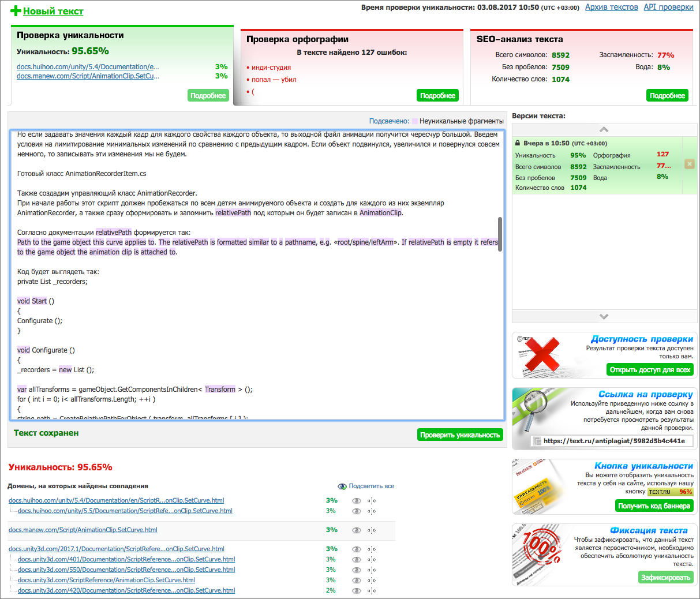The image size is (700, 599).
Task: Open docs.huihoo.com/unity/5.4 match link
Action: pos(116,500)
